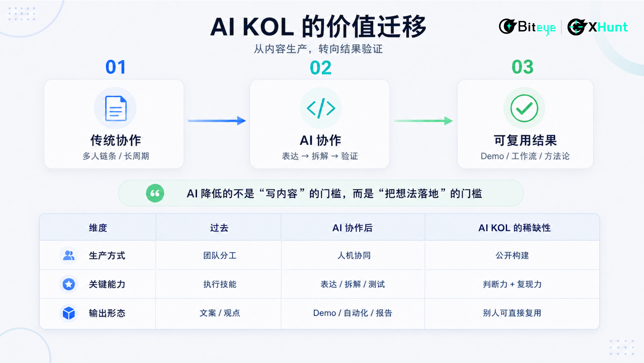The height and width of the screenshot is (363, 644).
Task: Click the 别人可直接复用 cell
Action: [512, 313]
